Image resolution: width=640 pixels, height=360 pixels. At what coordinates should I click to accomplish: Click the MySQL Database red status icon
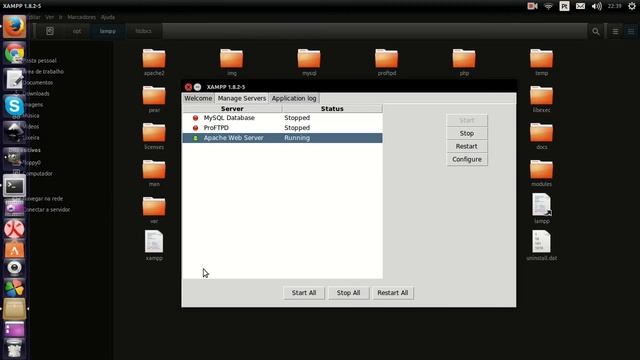point(196,118)
